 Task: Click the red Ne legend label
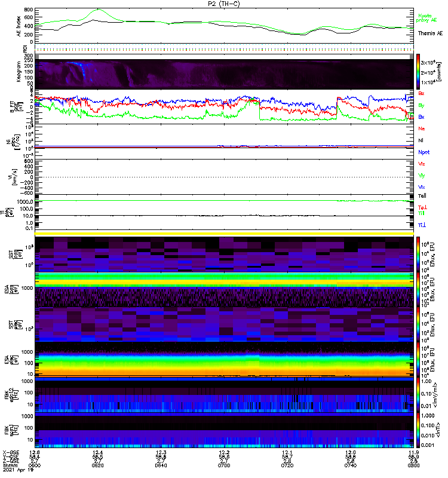(x=422, y=128)
